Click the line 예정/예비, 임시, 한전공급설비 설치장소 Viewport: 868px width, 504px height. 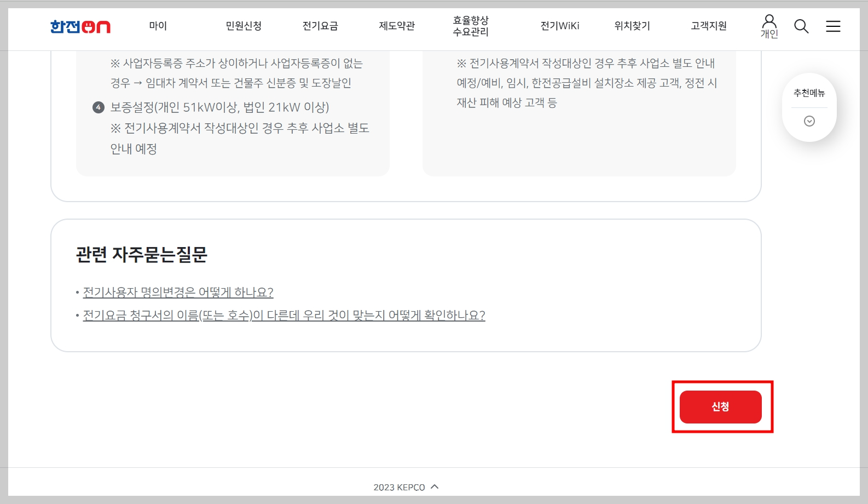pyautogui.click(x=587, y=83)
